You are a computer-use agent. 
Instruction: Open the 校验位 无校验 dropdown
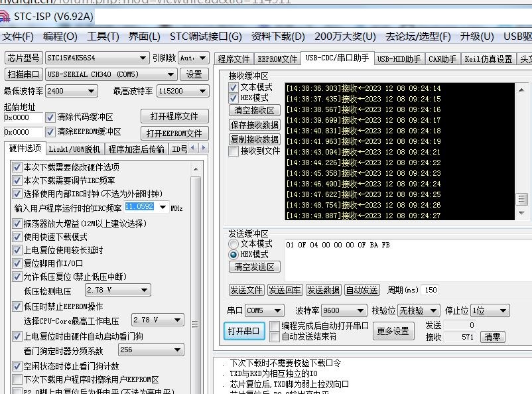pos(434,310)
